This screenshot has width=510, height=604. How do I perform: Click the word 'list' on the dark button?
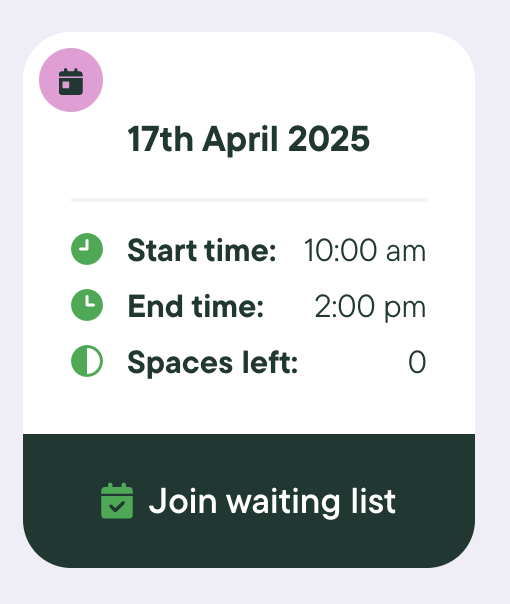tap(373, 501)
